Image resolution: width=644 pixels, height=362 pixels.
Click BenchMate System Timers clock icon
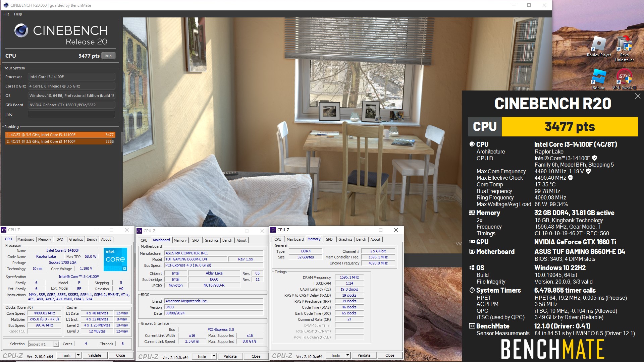click(472, 290)
